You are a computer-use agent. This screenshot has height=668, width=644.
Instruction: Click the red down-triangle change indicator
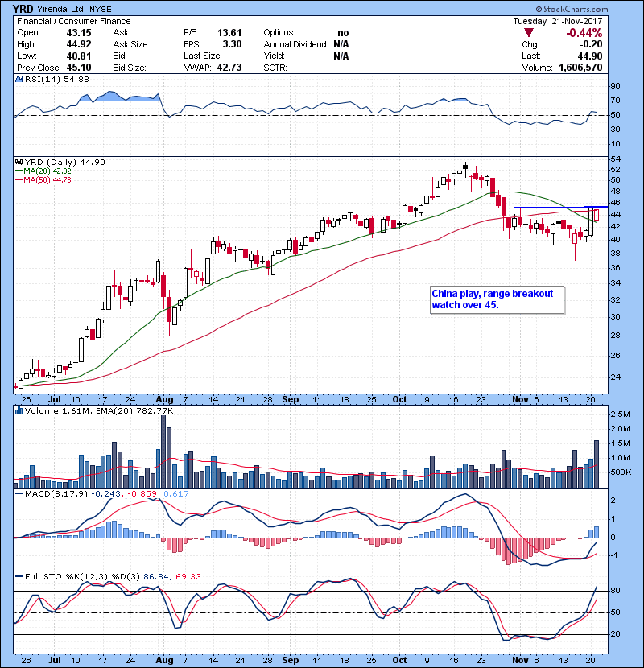click(529, 33)
